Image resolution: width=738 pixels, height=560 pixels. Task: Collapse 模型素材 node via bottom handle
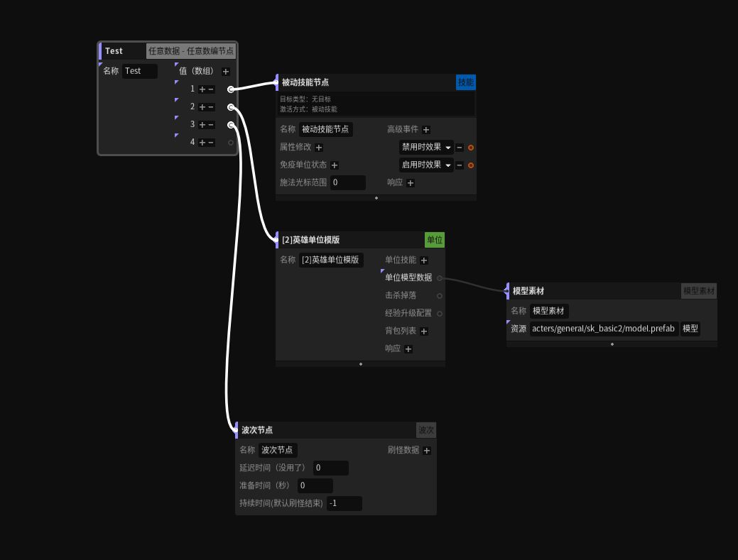612,344
